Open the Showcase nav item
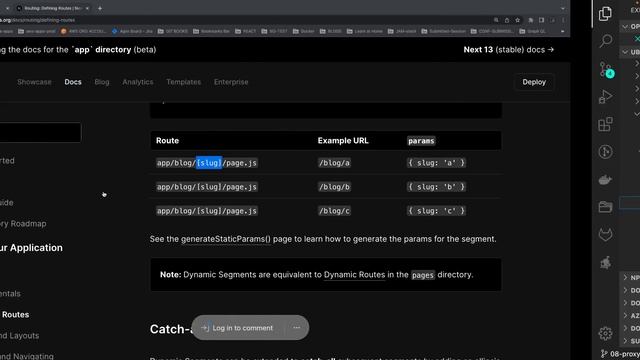640x360 pixels. (x=34, y=82)
